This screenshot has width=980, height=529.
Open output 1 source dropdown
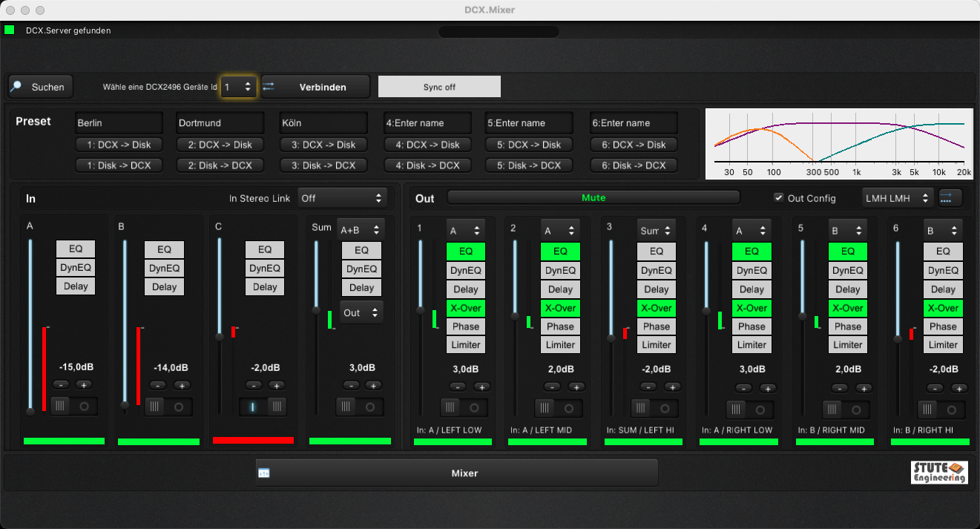(465, 231)
